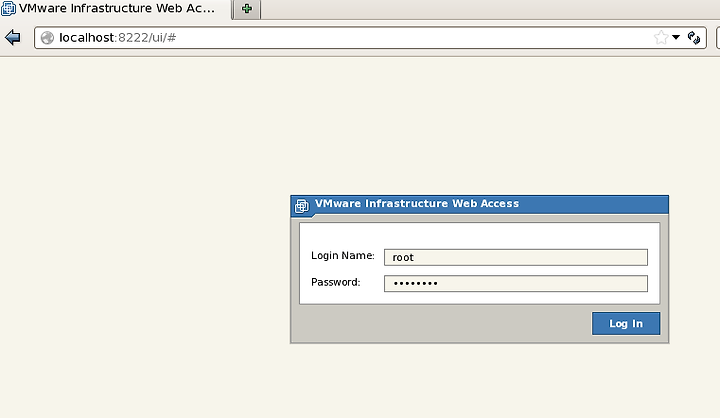The height and width of the screenshot is (418, 720).
Task: Click the Log In button
Action: (x=625, y=323)
